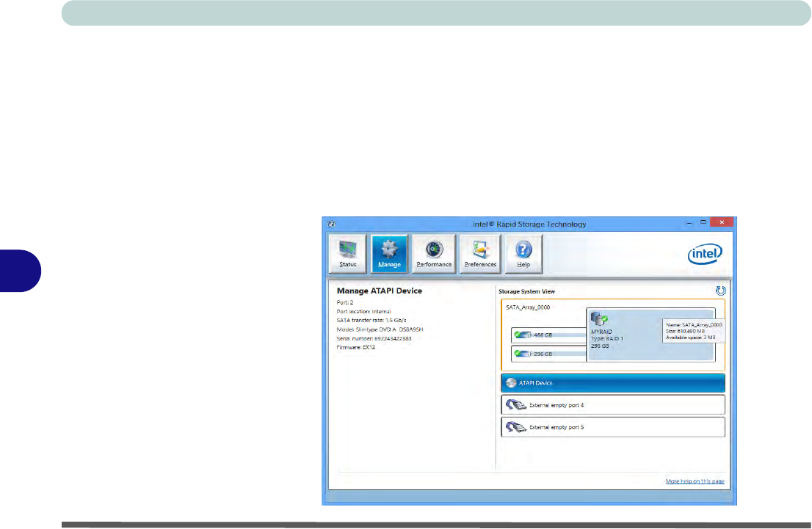Click the Manage ATAPI Device heading
812x529 pixels.
(x=379, y=291)
